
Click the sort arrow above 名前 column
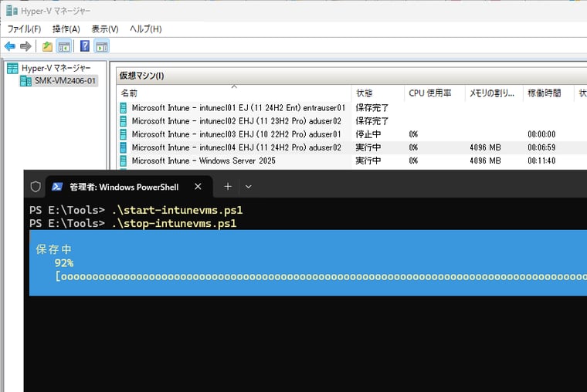pyautogui.click(x=234, y=86)
